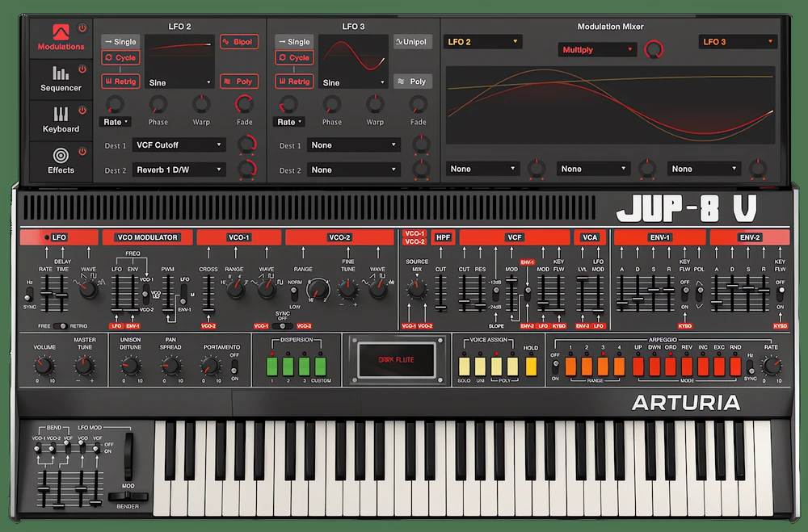This screenshot has height=532, width=808.
Task: Click the green Dispersion 1 button
Action: [272, 367]
